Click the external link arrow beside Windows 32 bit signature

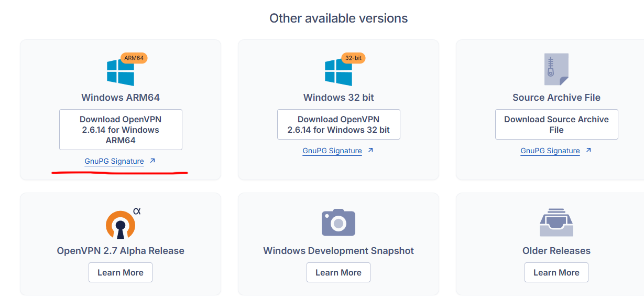[x=370, y=150]
